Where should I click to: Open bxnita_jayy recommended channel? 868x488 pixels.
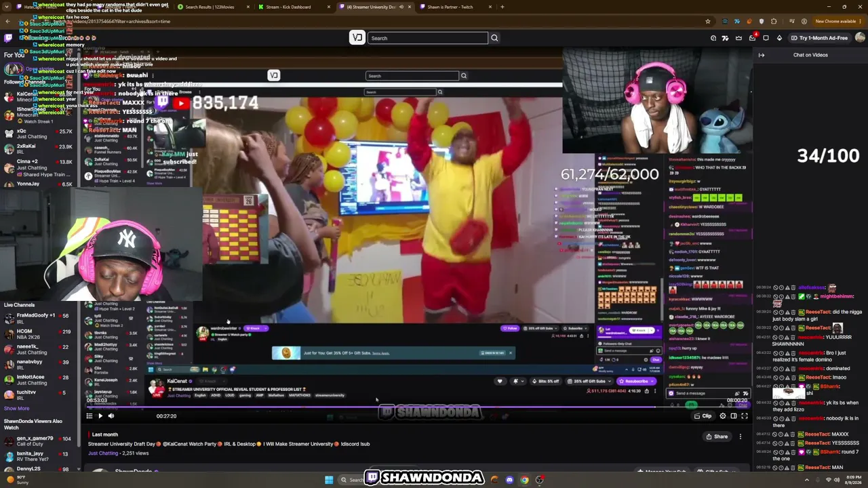click(38, 456)
